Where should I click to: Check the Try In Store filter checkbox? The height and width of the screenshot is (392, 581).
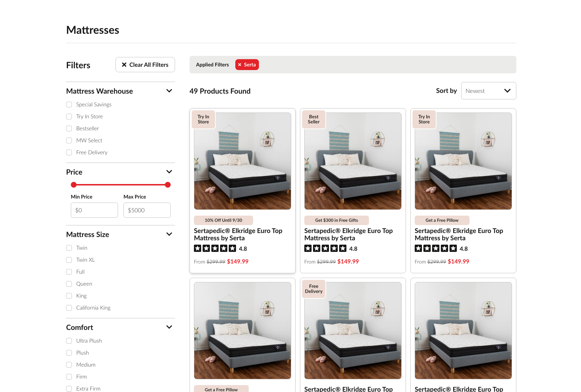click(69, 117)
